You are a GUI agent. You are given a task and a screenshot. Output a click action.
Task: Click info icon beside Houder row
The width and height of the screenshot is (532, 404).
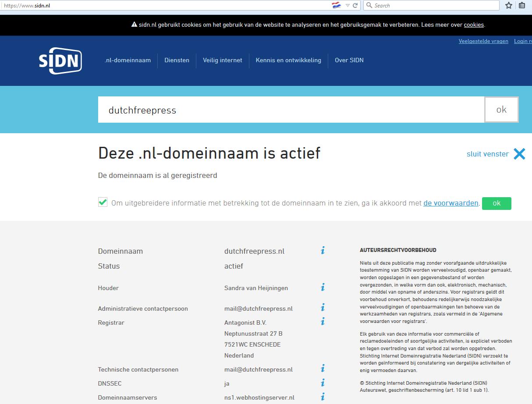coord(323,287)
